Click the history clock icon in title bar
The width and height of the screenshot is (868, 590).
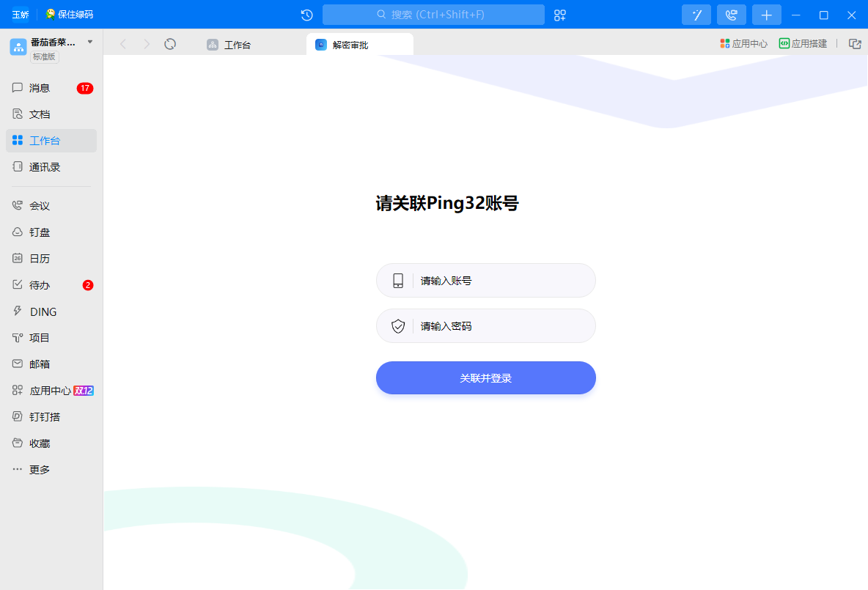(307, 15)
